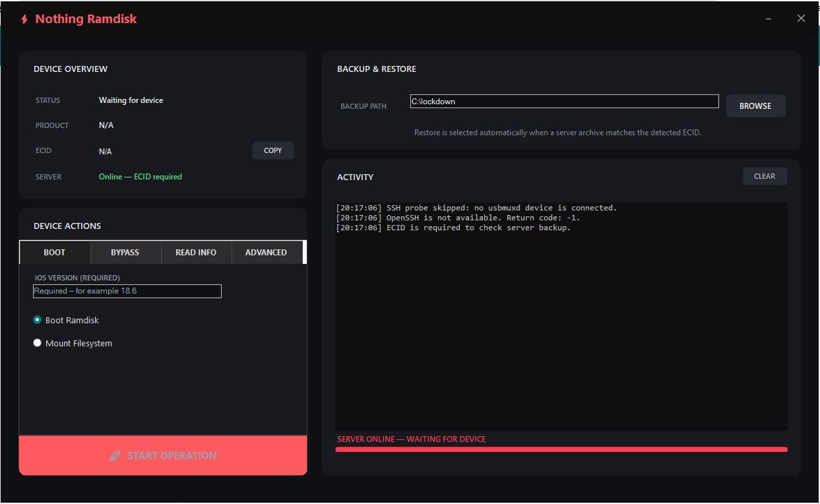Click 'SERVER ONLINE — WAITING FOR DEVICE' label
This screenshot has width=820, height=504.
click(412, 439)
